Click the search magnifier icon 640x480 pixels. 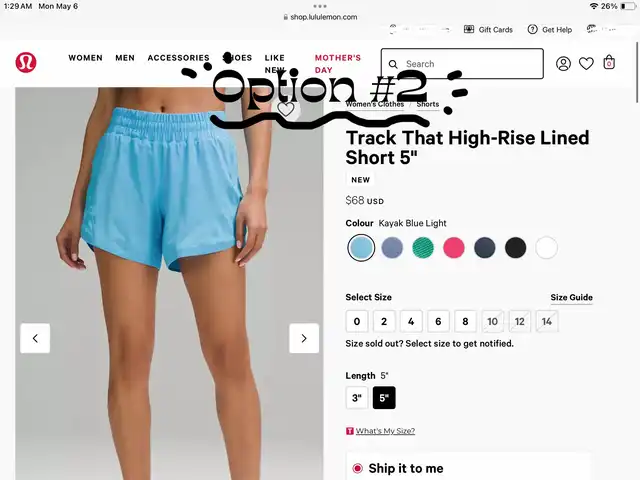(393, 64)
